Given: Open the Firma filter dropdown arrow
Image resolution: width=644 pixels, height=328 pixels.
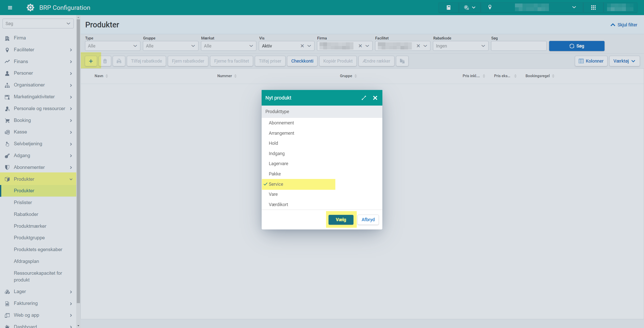Looking at the screenshot, I should (x=367, y=46).
